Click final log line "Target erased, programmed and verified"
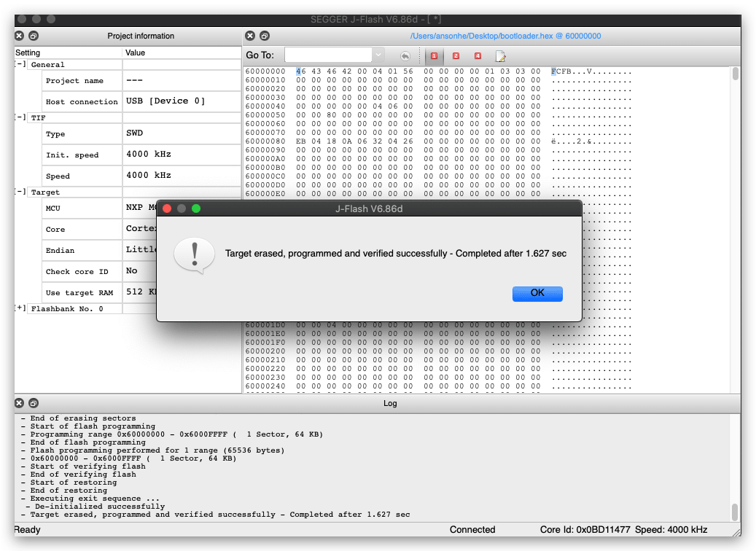The image size is (756, 551). (220, 515)
